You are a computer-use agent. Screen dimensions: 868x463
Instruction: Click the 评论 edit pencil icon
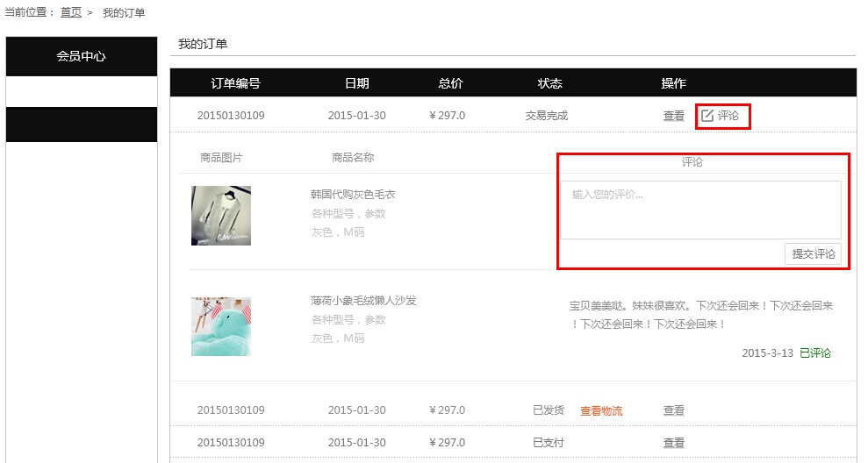coord(707,116)
